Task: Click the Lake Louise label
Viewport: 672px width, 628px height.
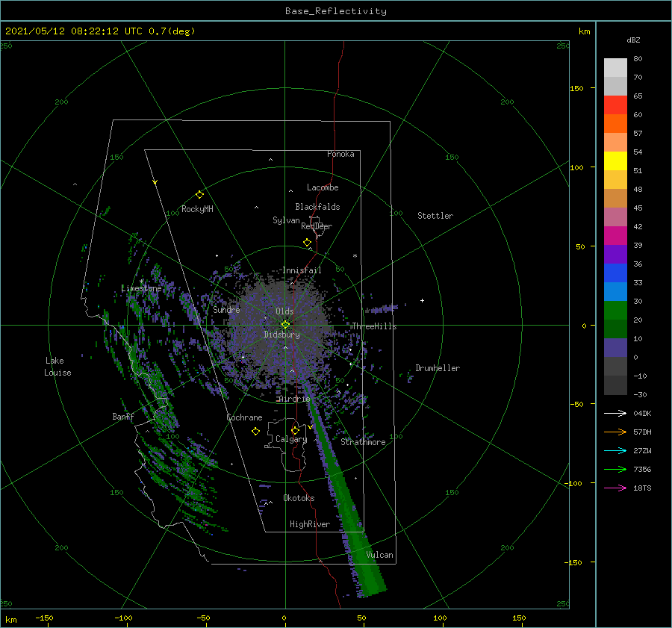Action: point(57,367)
